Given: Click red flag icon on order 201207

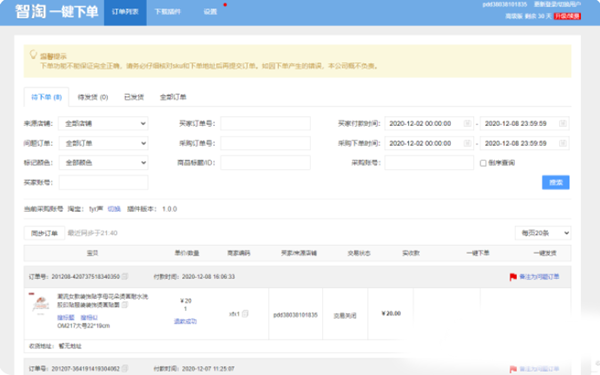Looking at the screenshot, I should coord(513,369).
